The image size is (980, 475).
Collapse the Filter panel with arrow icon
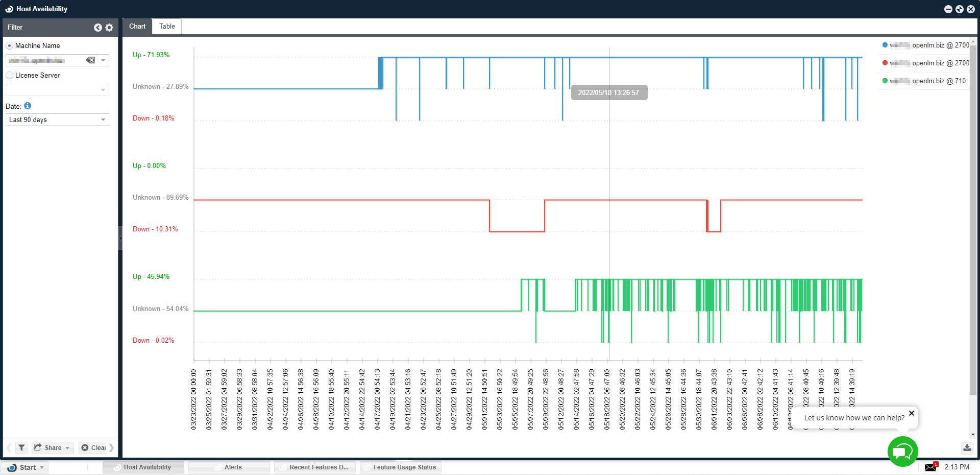point(97,28)
